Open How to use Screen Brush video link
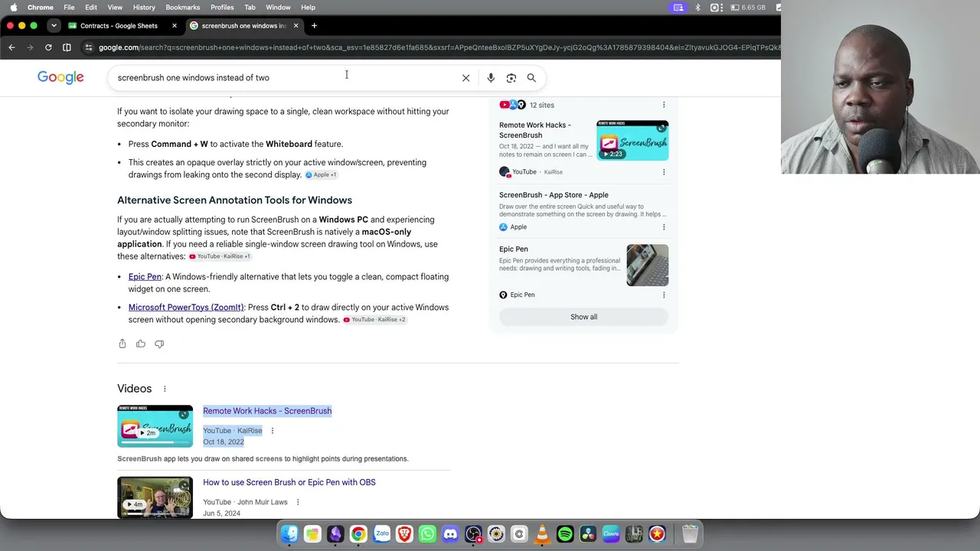The image size is (980, 551). [x=289, y=483]
